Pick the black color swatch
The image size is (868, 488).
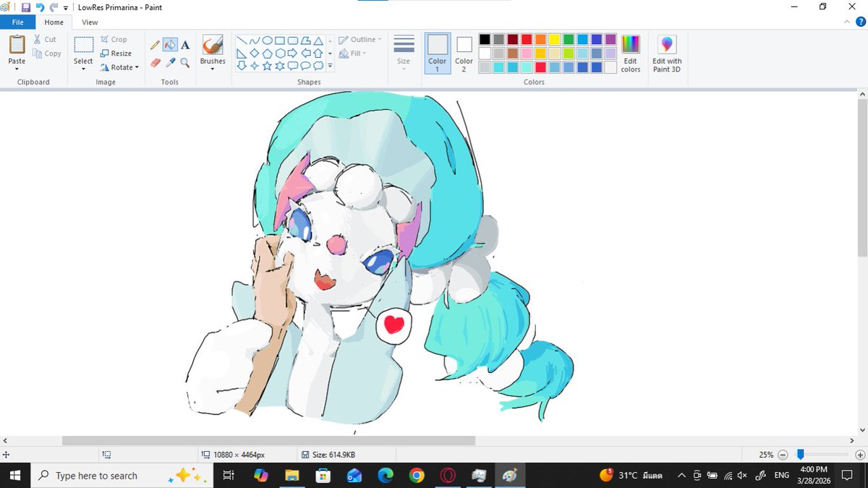[x=485, y=39]
